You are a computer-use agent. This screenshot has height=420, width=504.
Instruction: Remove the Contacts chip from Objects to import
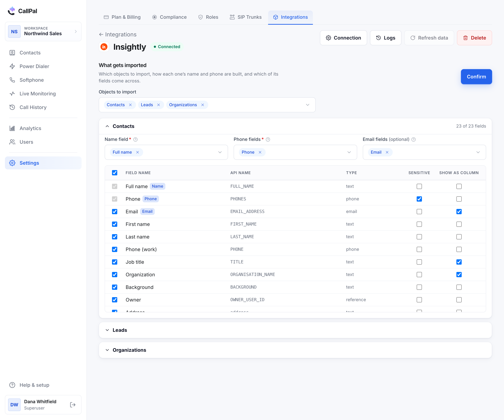click(x=130, y=105)
